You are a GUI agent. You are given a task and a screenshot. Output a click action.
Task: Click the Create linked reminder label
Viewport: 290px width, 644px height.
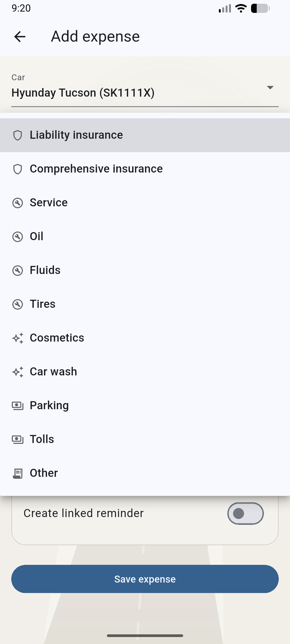pyautogui.click(x=84, y=513)
